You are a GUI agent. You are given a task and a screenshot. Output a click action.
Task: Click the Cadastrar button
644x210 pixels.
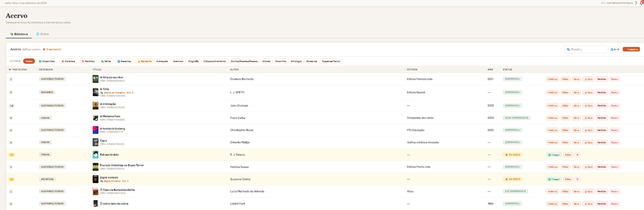631,49
